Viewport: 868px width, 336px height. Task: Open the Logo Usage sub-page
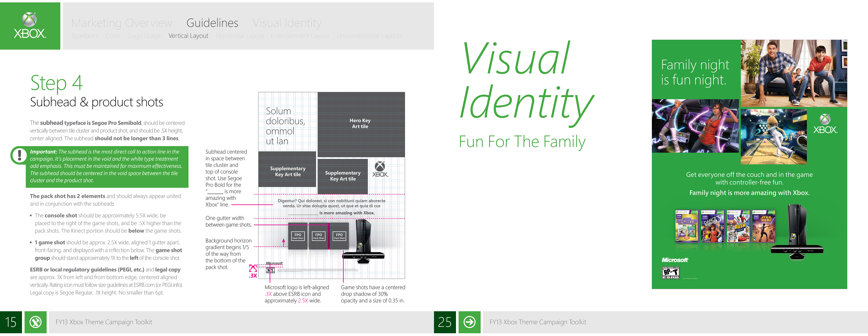tap(144, 36)
